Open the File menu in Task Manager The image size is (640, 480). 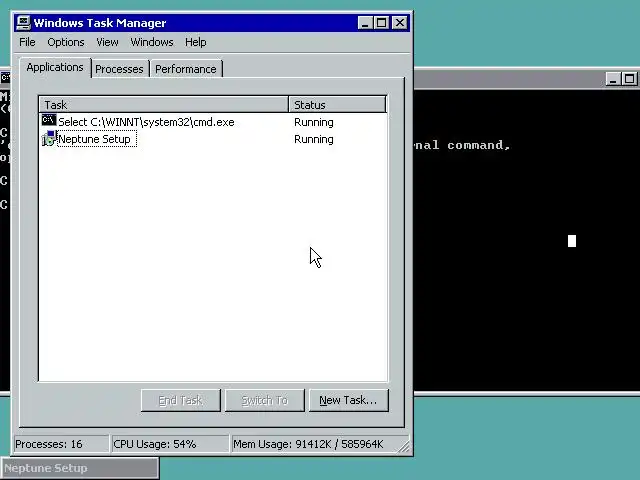[27, 42]
